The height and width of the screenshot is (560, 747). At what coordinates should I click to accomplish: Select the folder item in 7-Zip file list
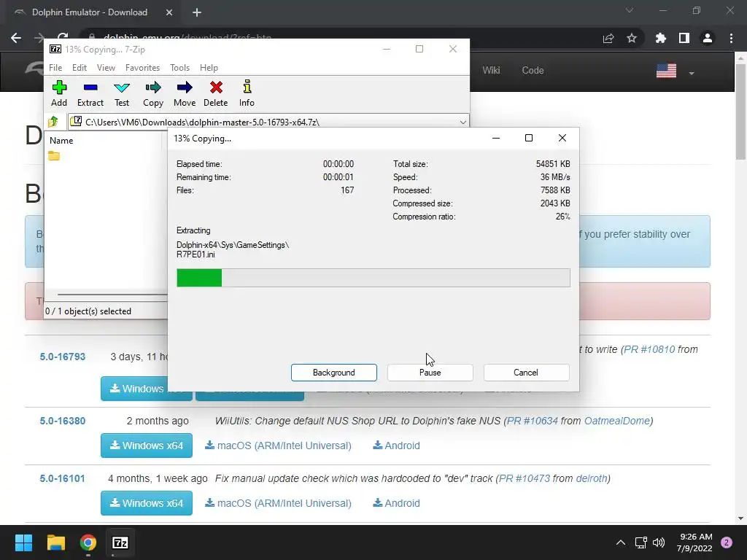click(x=54, y=156)
